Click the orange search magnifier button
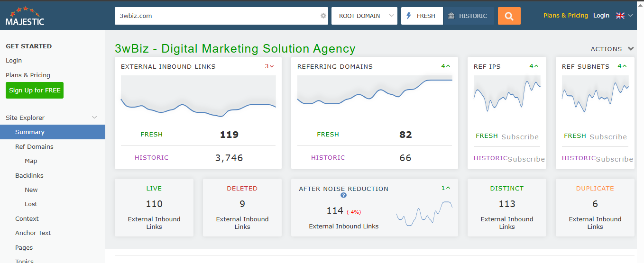 [x=509, y=16]
